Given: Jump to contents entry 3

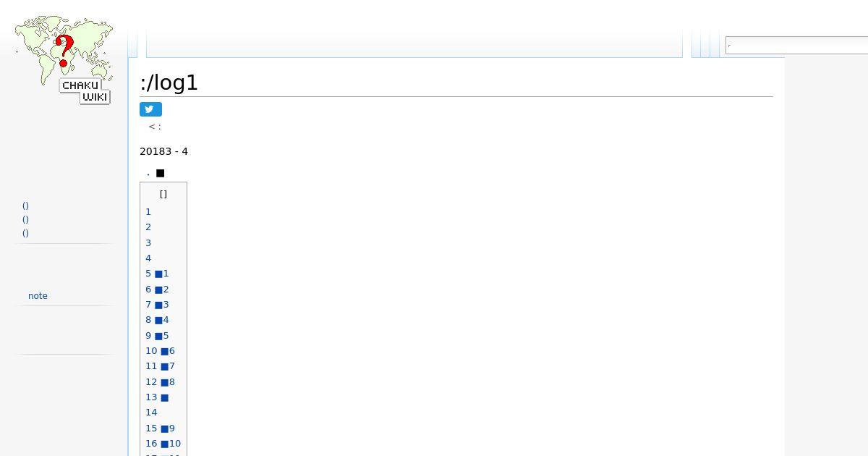Looking at the screenshot, I should point(148,243).
